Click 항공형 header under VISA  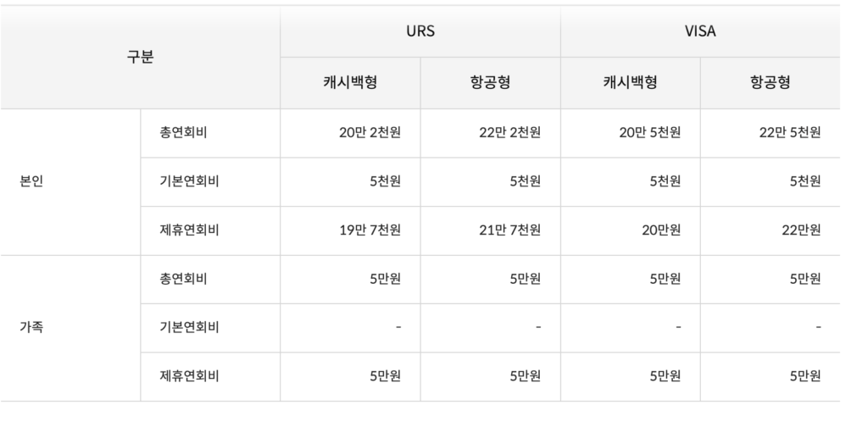(x=770, y=83)
